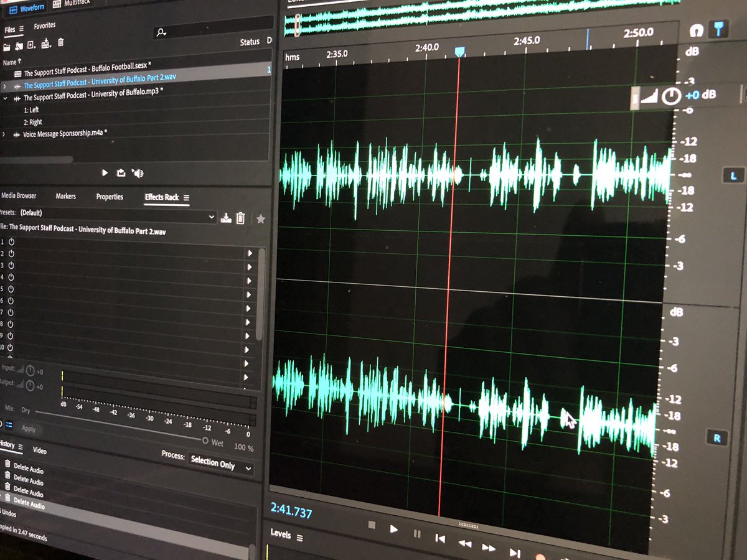This screenshot has height=560, width=747.
Task: Toggle the Right channel R button
Action: (x=716, y=438)
